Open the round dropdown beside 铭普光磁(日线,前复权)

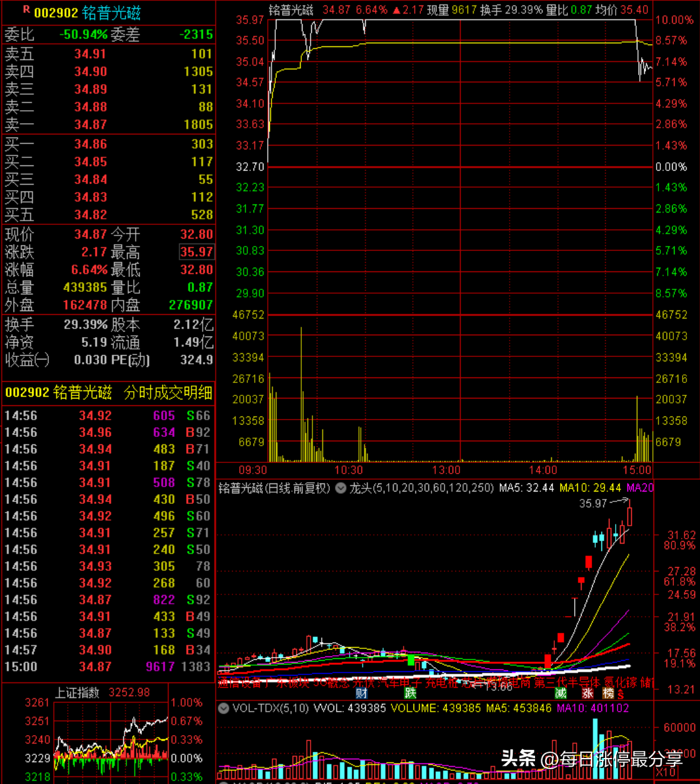click(340, 488)
